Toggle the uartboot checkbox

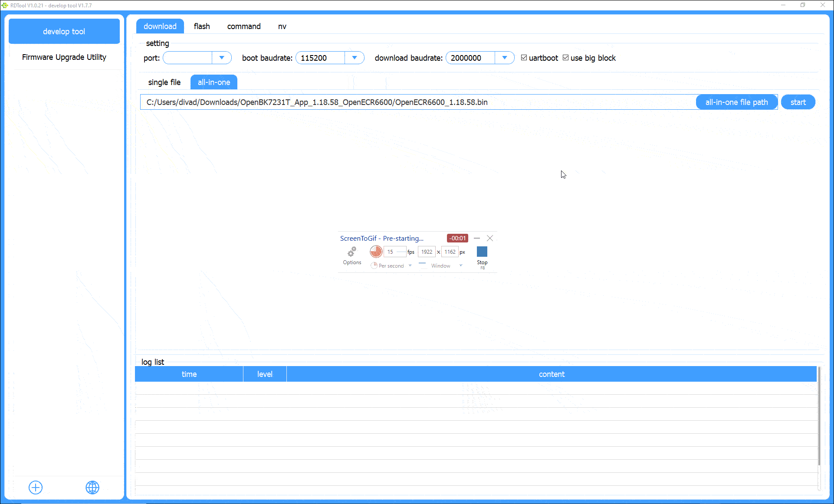point(524,58)
